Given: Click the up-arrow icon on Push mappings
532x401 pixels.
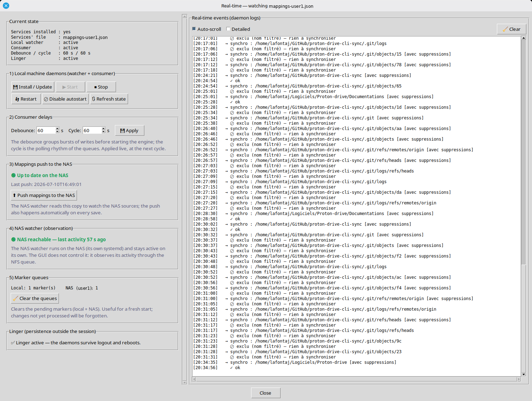Looking at the screenshot, I should pos(14,195).
